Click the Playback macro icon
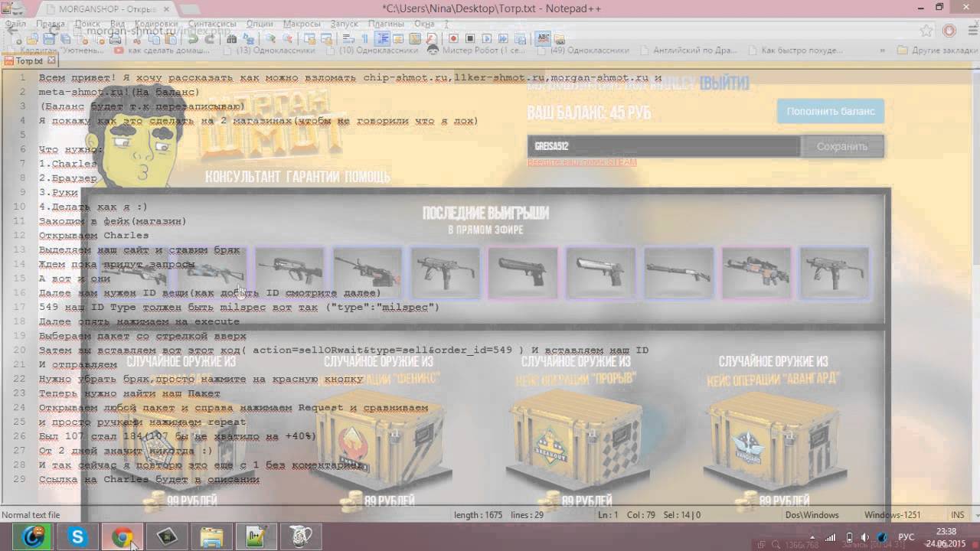This screenshot has width=980, height=551. click(487, 38)
